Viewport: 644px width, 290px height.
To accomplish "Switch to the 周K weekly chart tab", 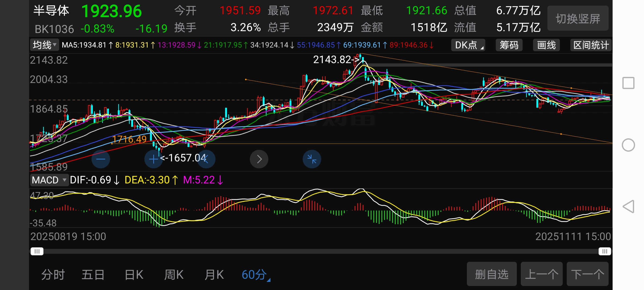I will point(174,275).
